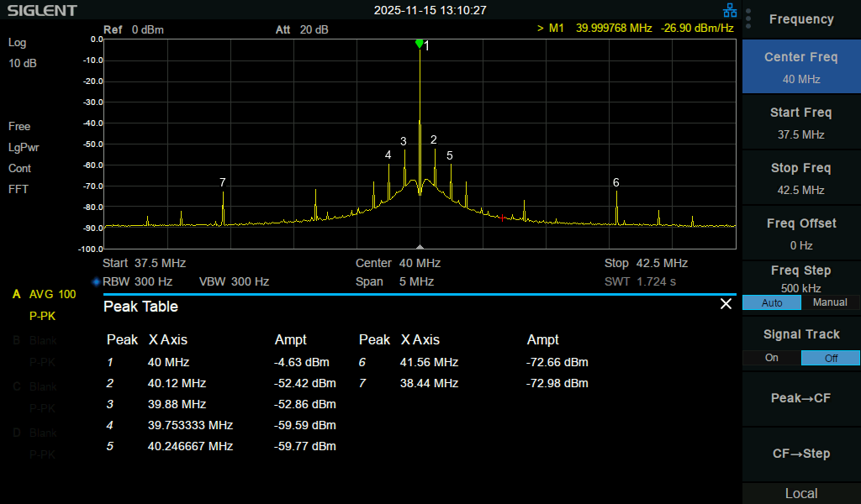Click the network LAN status icon
The height and width of the screenshot is (504, 861).
tap(730, 10)
